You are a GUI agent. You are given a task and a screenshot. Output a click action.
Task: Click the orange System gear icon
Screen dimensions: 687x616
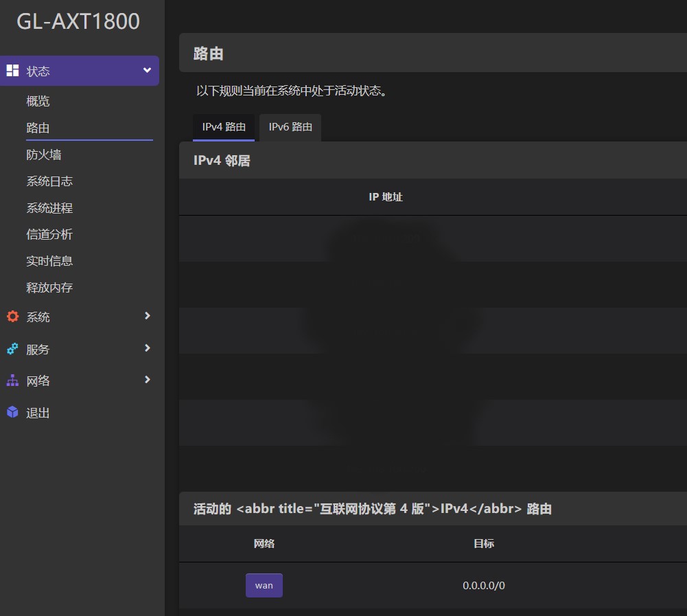point(12,317)
